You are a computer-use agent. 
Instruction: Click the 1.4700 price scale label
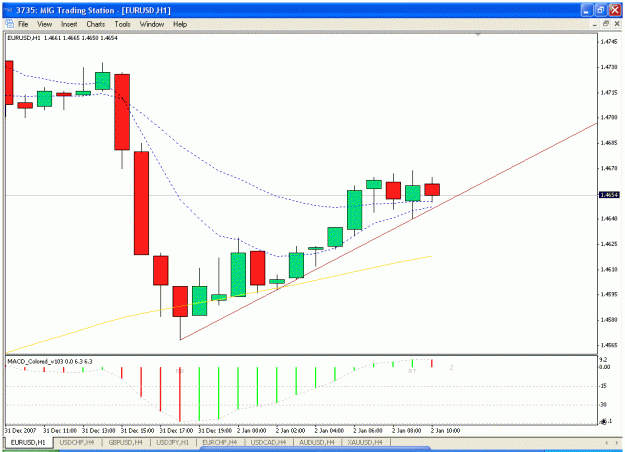[609, 118]
